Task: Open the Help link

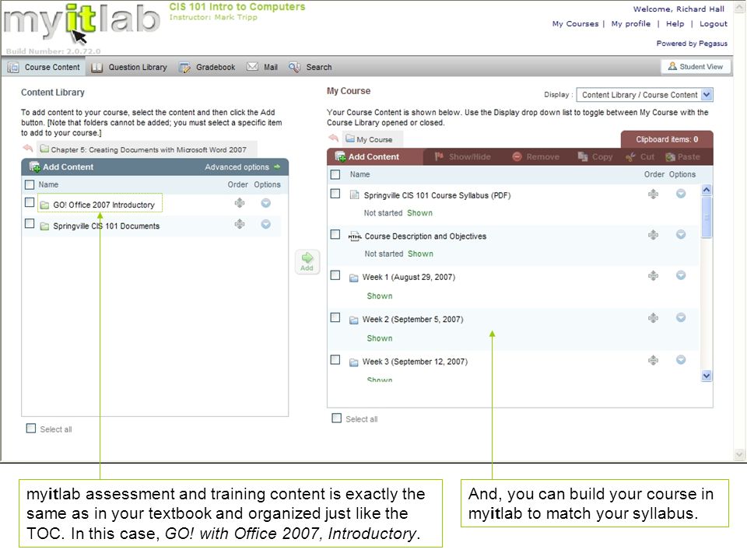Action: click(675, 24)
